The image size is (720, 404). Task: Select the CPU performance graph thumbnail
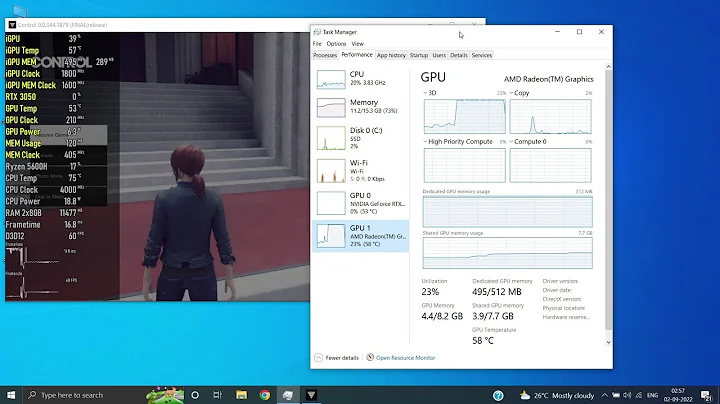coord(331,79)
